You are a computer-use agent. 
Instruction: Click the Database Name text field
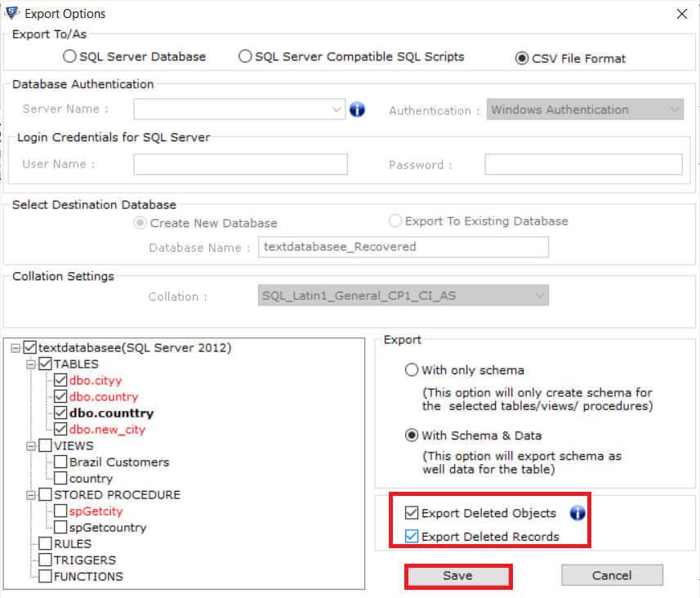pos(404,247)
